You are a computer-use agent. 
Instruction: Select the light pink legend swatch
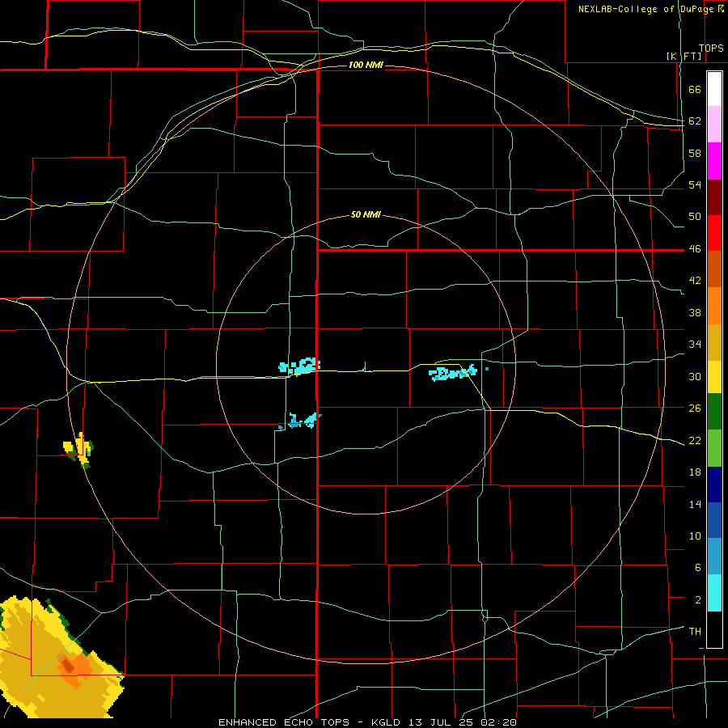click(x=714, y=125)
